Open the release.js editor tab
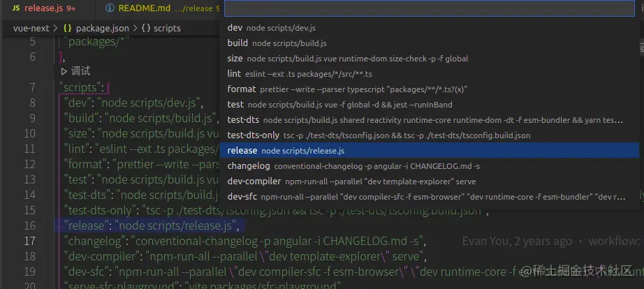644x289 pixels. point(48,8)
